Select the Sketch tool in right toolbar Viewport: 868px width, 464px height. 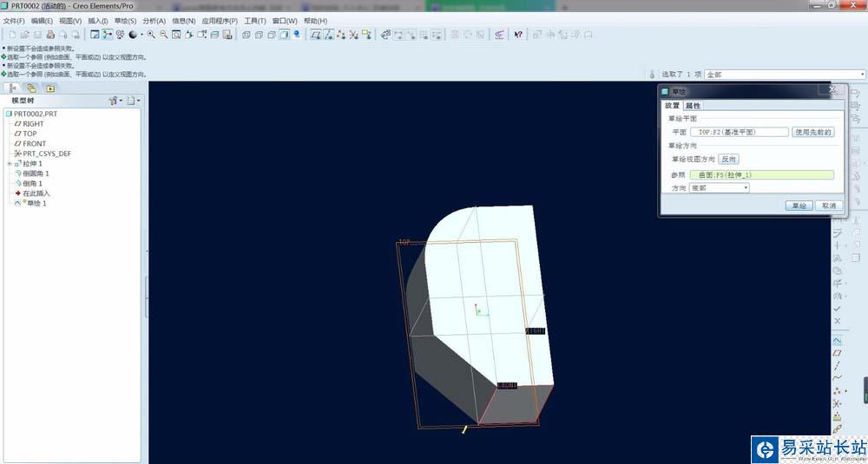(837, 340)
